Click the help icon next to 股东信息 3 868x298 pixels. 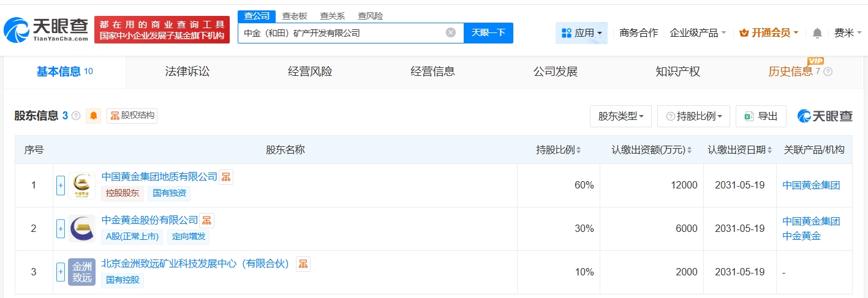coord(76,116)
